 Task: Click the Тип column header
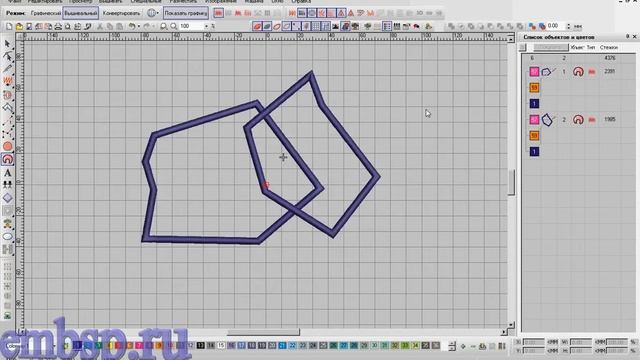click(x=591, y=47)
